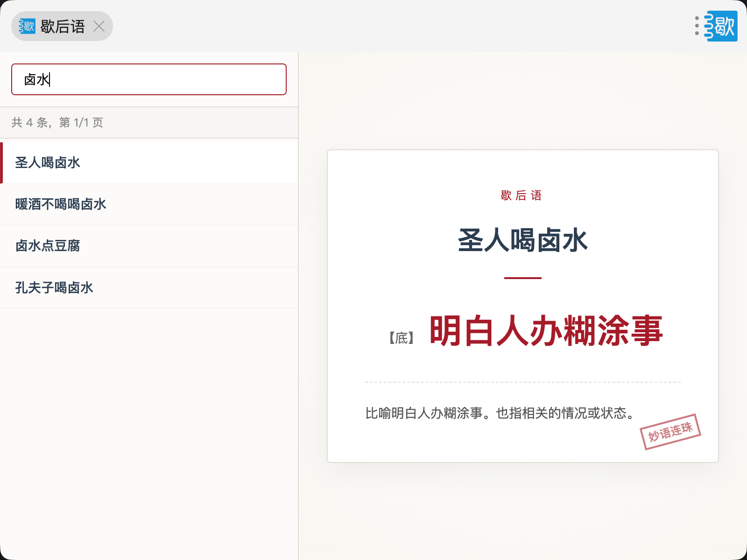Click the 【底】 marker beside the answer
The image size is (747, 560).
(x=402, y=338)
